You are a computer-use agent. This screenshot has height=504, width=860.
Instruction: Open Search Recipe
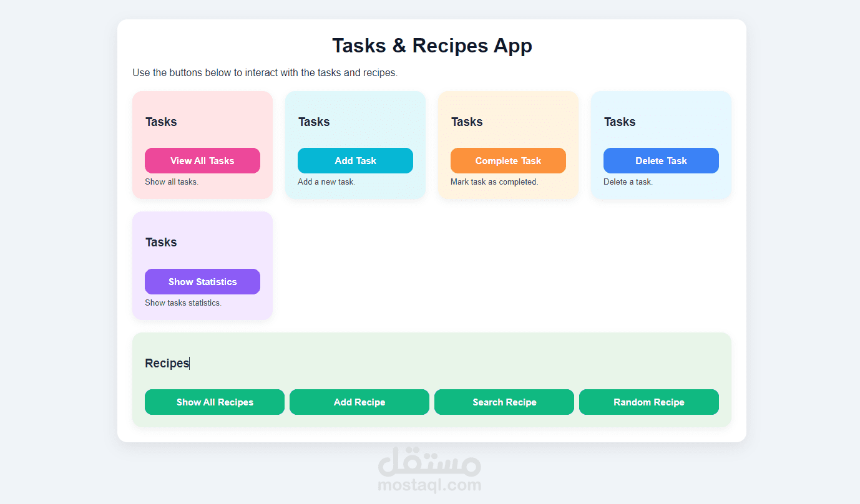pos(504,402)
